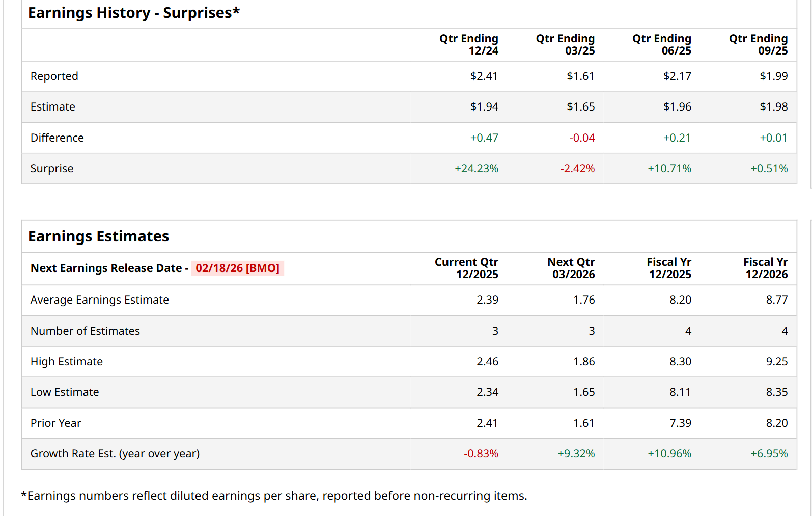Select the -2.42% surprise value
The height and width of the screenshot is (516, 812).
point(577,169)
